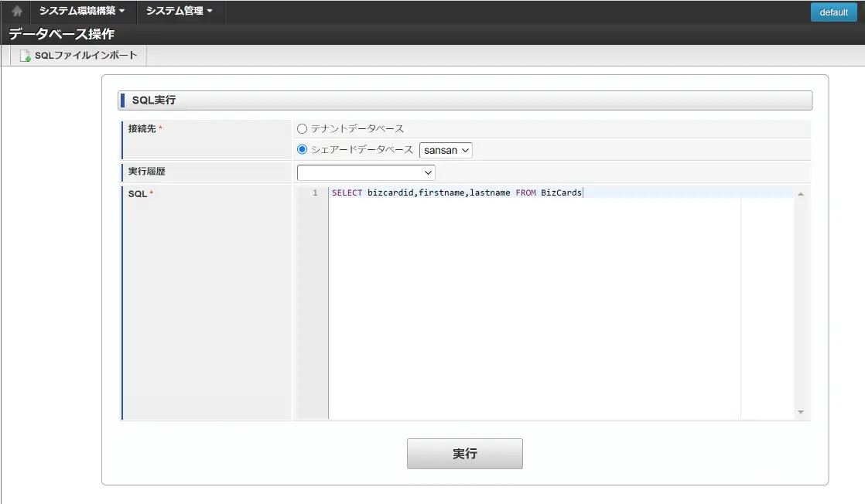
Task: Click caret arrow beside システム環境構築
Action: click(122, 11)
